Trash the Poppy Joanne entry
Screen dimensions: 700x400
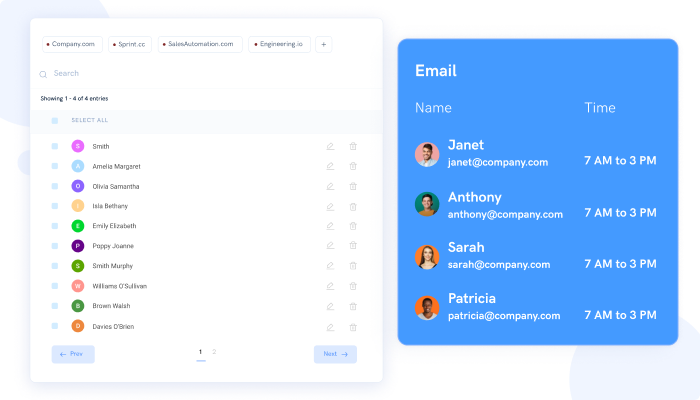point(353,246)
